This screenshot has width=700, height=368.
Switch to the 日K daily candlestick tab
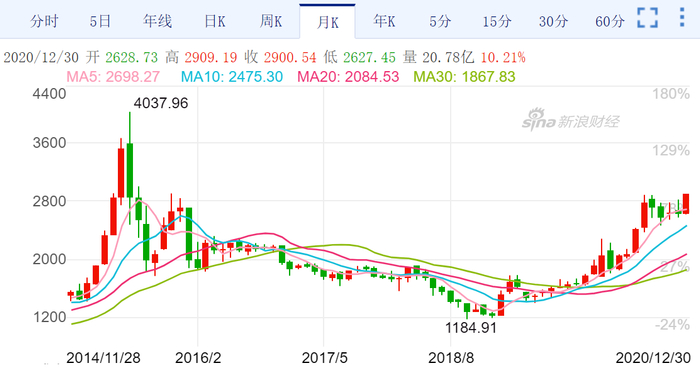pyautogui.click(x=215, y=21)
